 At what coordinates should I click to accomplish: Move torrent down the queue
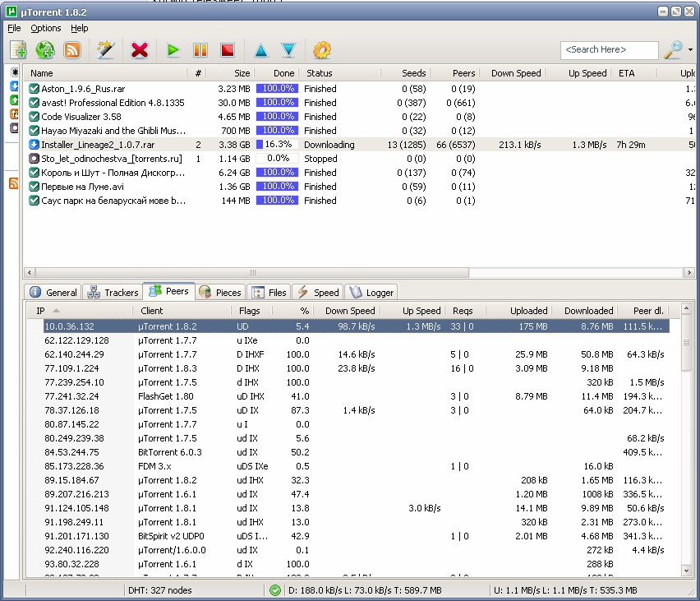tap(288, 50)
